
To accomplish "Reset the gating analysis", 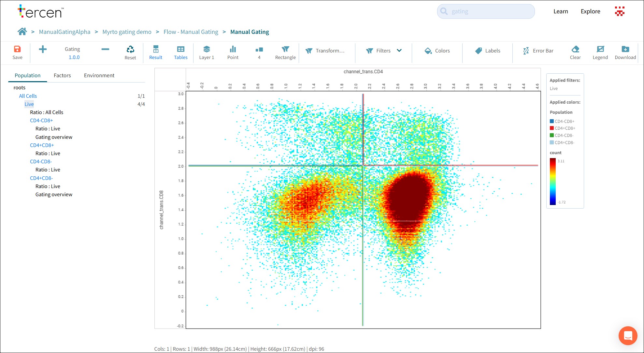I will 130,52.
